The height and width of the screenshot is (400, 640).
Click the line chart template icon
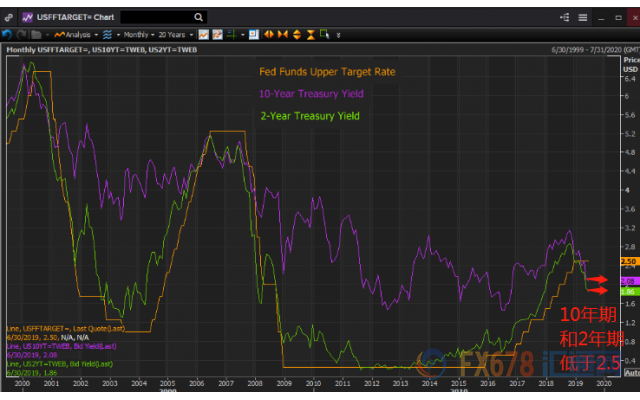click(204, 35)
